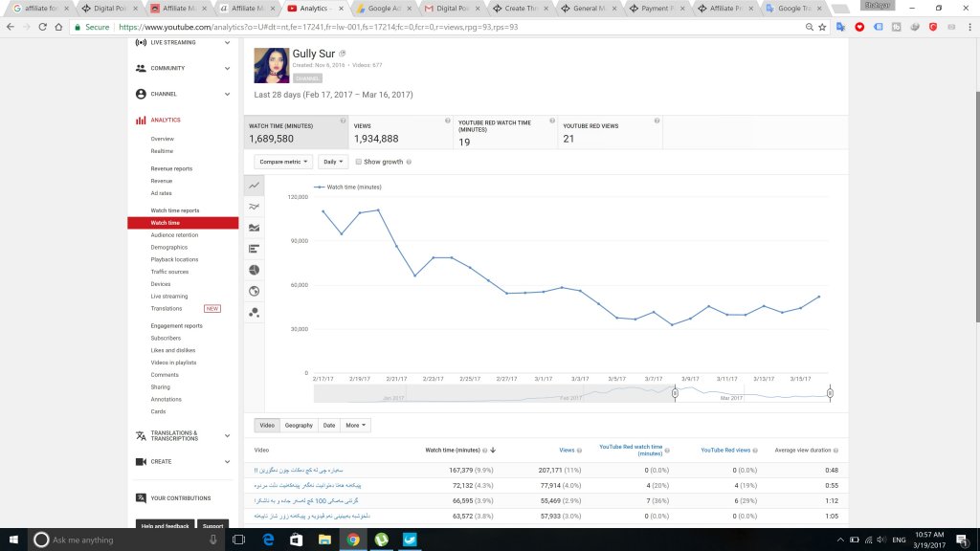Switch to the pie chart icon
This screenshot has height=551, width=980.
pyautogui.click(x=255, y=270)
